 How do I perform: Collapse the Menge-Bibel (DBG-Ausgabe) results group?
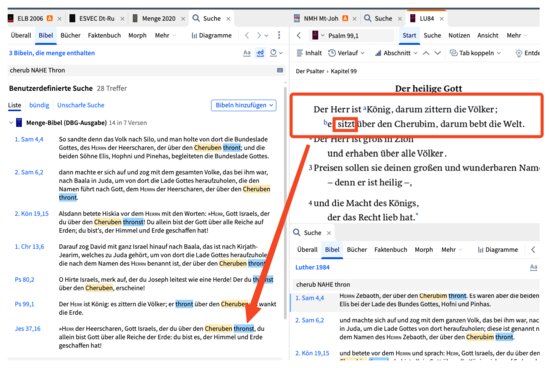(x=11, y=123)
